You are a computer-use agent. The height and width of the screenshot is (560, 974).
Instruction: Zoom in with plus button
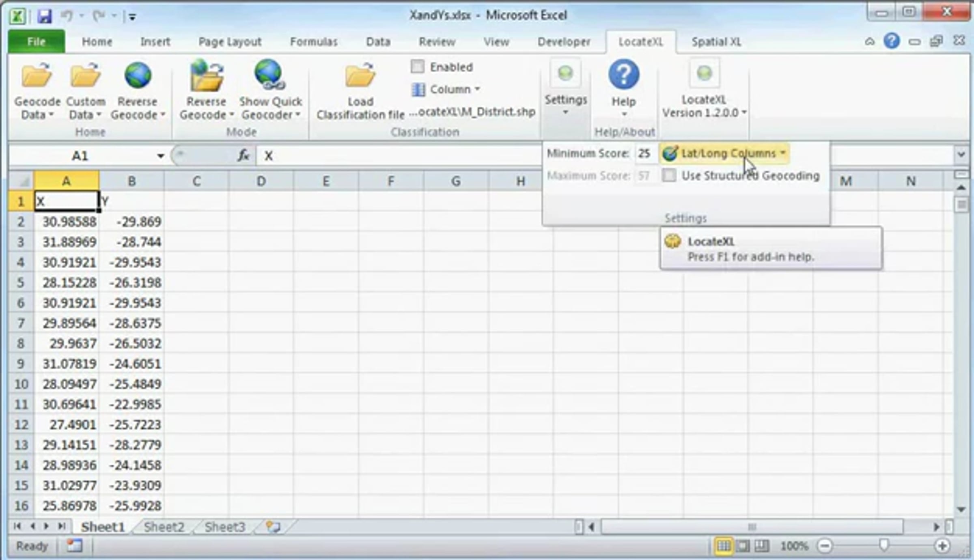[x=942, y=546]
